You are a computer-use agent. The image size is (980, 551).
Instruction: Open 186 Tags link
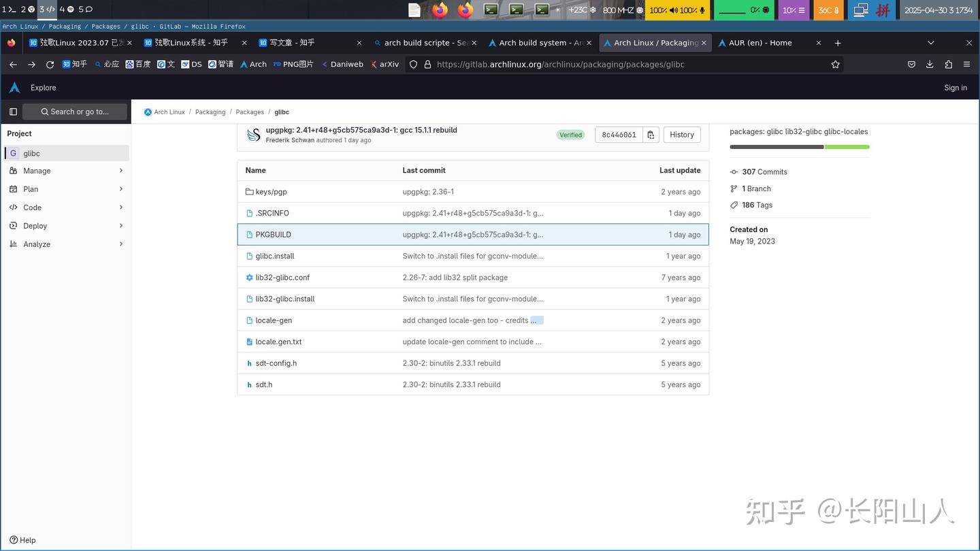coord(757,205)
